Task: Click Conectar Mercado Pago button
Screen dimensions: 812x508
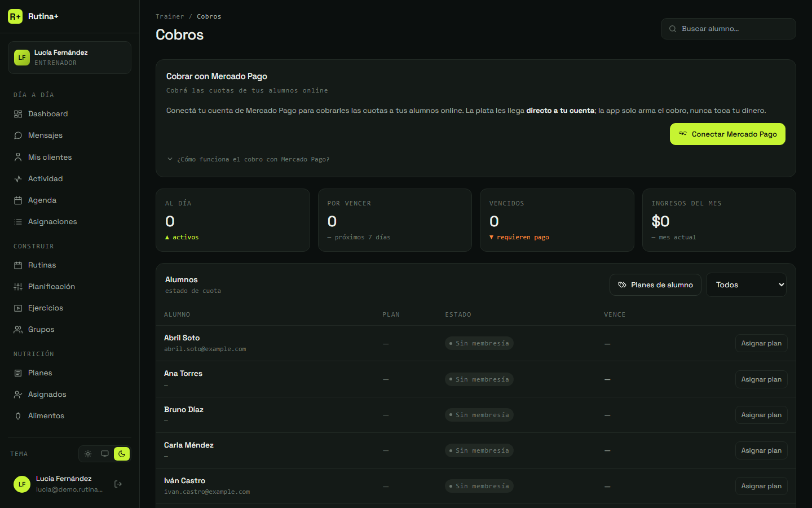Action: (x=727, y=134)
